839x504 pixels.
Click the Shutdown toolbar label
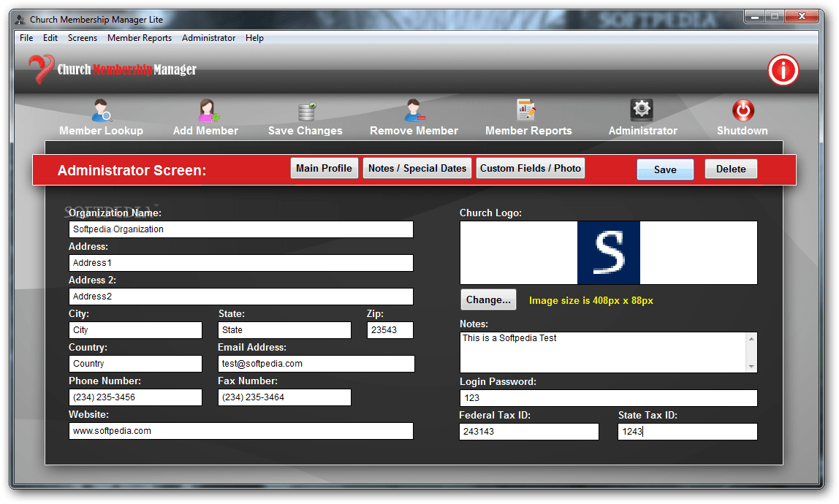pos(742,131)
